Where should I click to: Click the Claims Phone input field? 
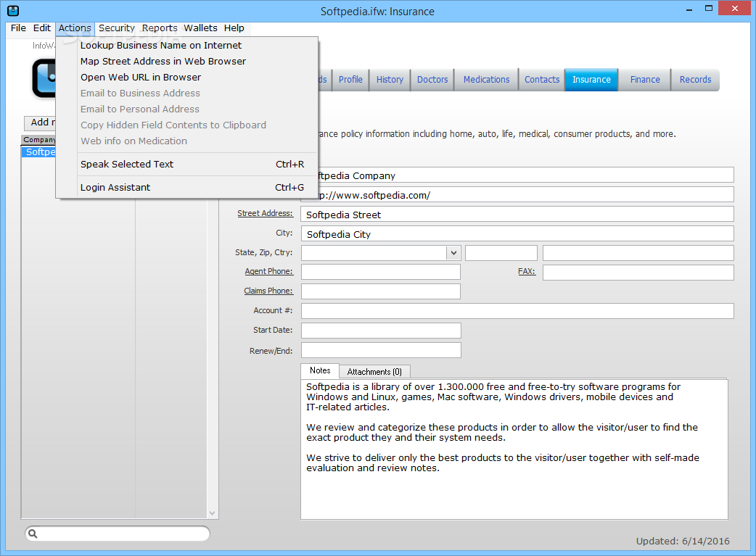pos(381,291)
